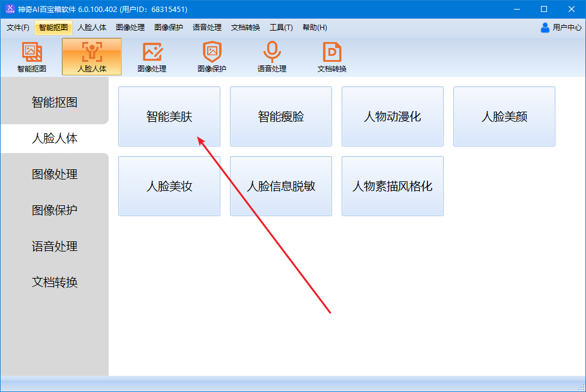Launch the 人脸信息脱敏 feature
This screenshot has width=586, height=392.
click(281, 186)
